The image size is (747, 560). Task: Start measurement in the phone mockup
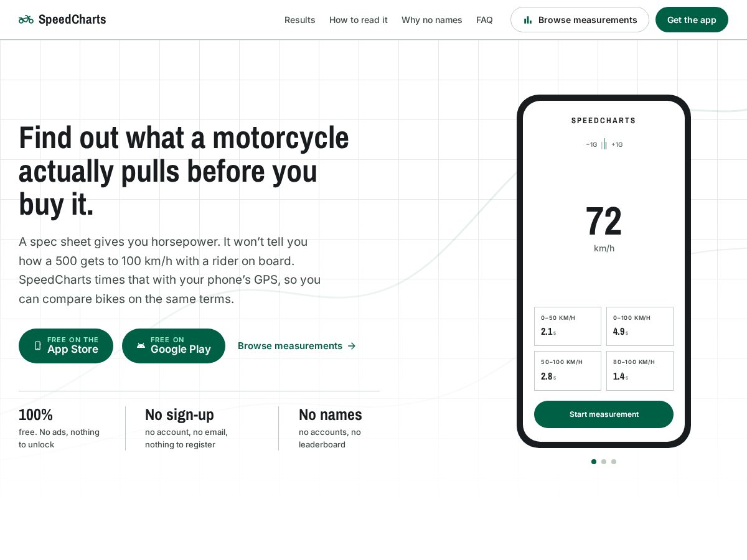coord(604,414)
